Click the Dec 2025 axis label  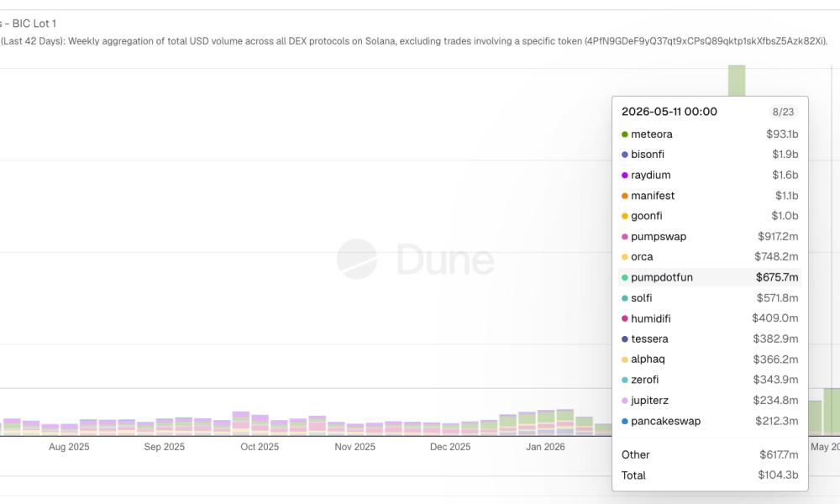pyautogui.click(x=450, y=447)
